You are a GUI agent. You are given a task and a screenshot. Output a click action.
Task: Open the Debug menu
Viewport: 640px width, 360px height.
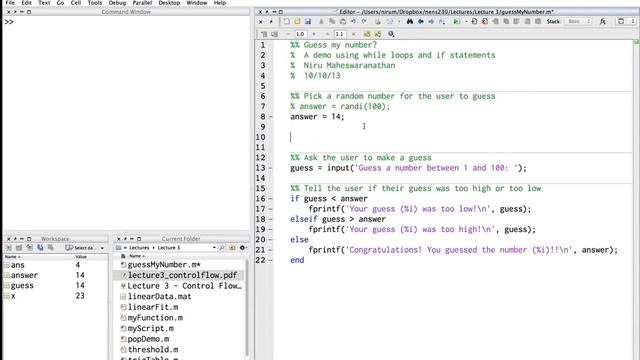[x=117, y=3]
